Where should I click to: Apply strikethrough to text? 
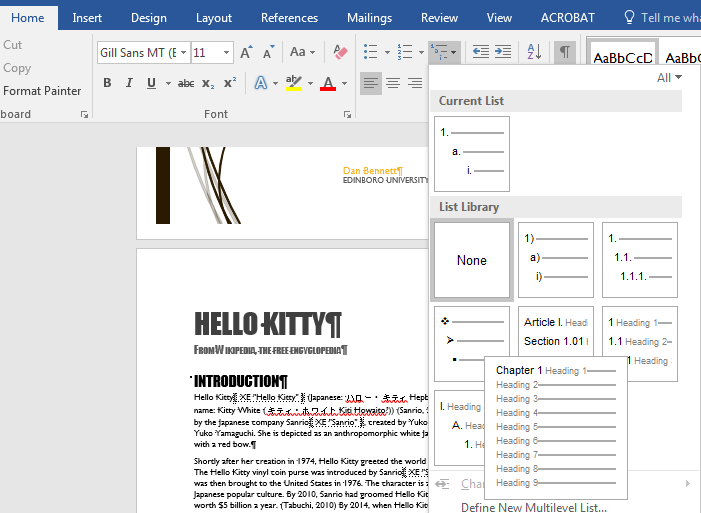[185, 84]
